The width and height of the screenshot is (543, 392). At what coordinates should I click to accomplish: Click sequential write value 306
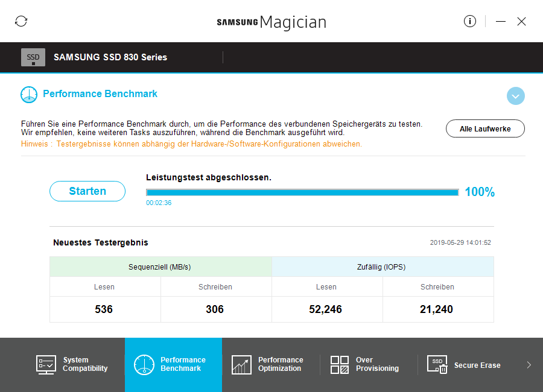click(x=215, y=309)
